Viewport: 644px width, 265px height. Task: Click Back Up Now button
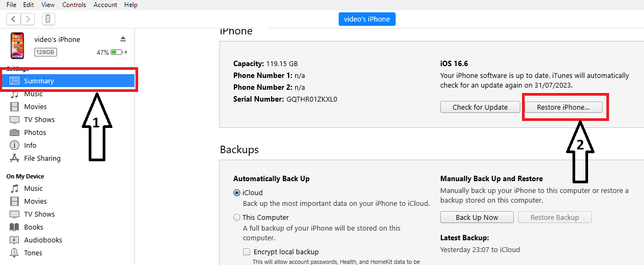[477, 218]
